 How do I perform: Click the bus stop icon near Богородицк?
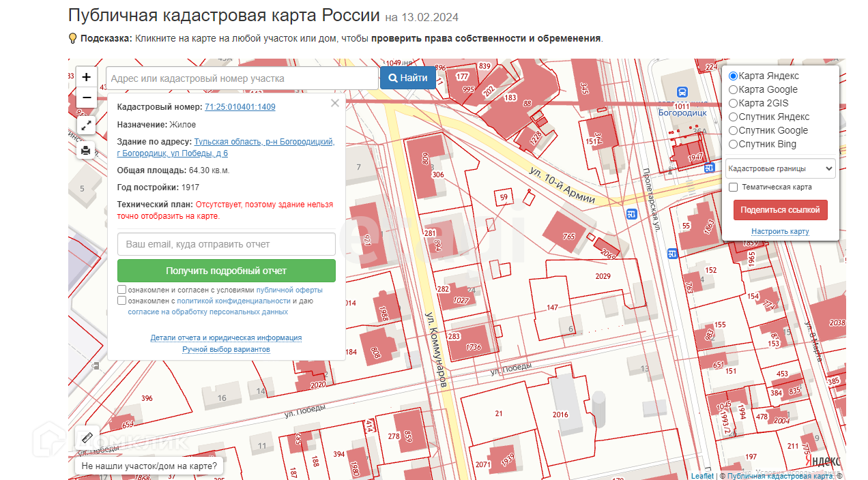682,92
